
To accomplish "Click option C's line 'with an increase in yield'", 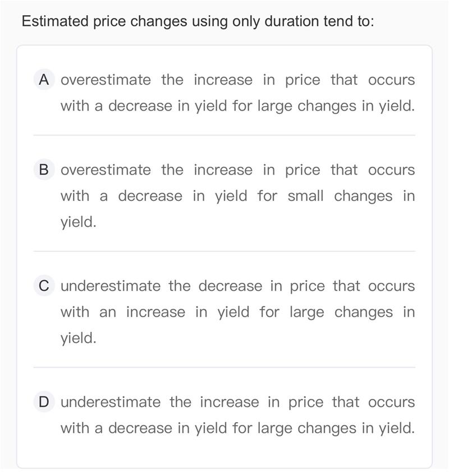I will tap(155, 312).
